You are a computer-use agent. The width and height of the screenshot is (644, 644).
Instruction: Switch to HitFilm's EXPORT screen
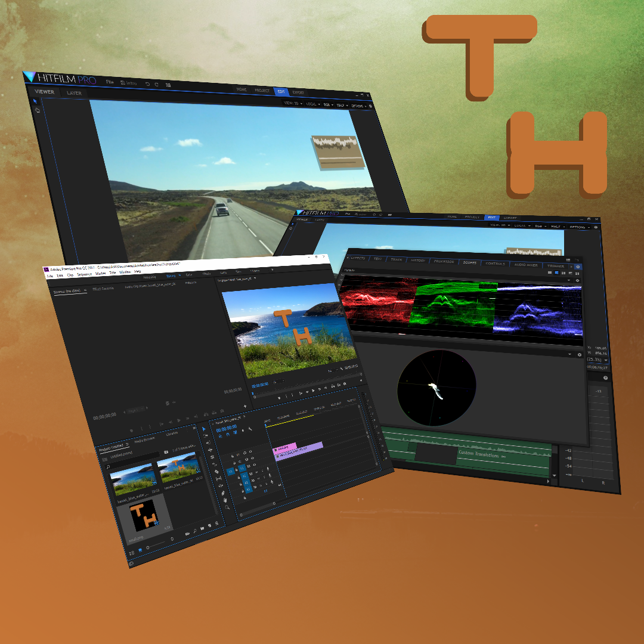(x=298, y=91)
